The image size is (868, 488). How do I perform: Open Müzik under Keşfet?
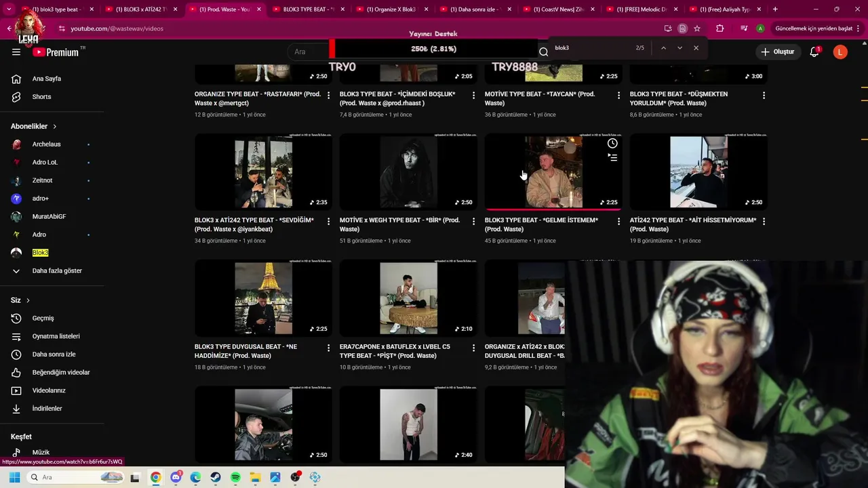41,452
